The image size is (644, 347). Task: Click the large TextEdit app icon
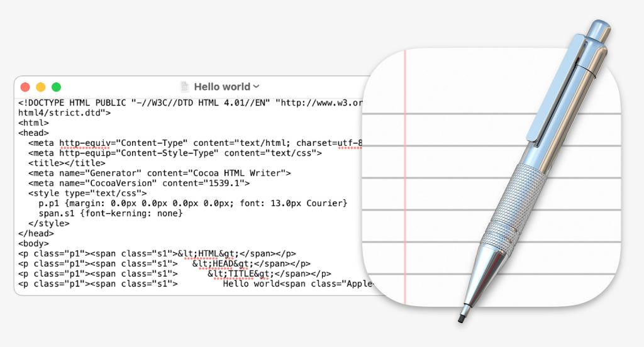(492, 177)
